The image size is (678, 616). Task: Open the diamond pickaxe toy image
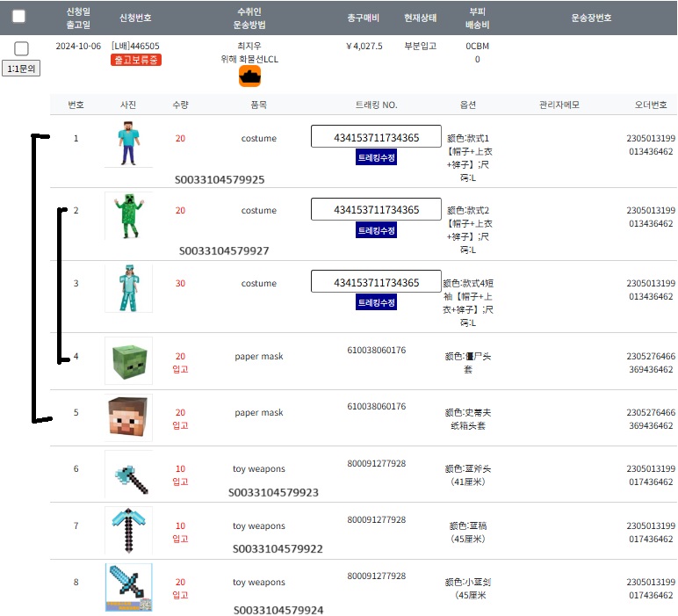(x=128, y=531)
